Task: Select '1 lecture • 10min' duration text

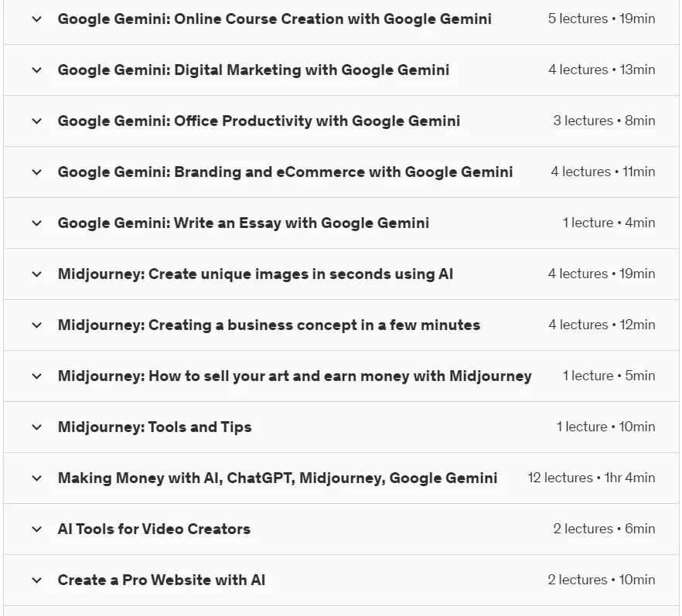Action: click(606, 427)
